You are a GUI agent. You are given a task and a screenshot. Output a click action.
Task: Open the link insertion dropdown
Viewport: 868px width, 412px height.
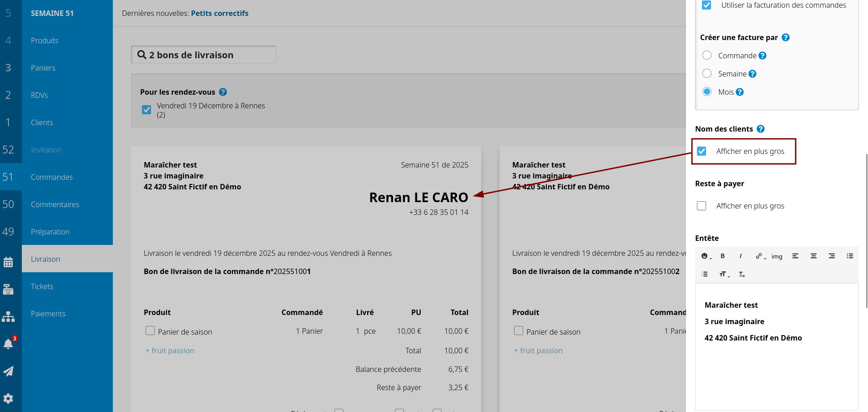760,256
